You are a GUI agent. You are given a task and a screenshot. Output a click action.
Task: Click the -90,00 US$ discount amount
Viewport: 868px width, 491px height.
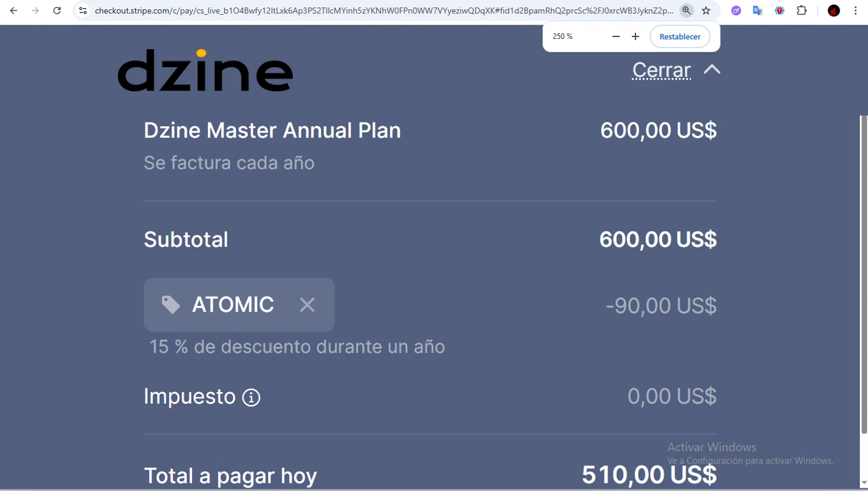tap(661, 305)
